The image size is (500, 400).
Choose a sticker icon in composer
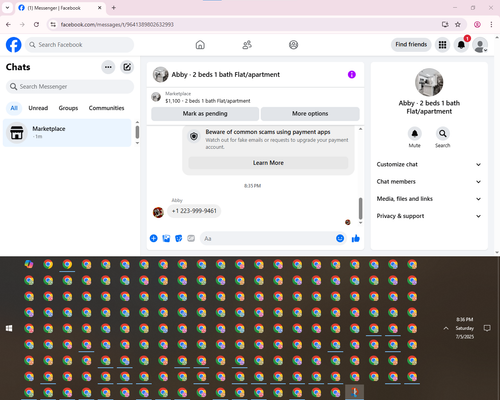[179, 238]
